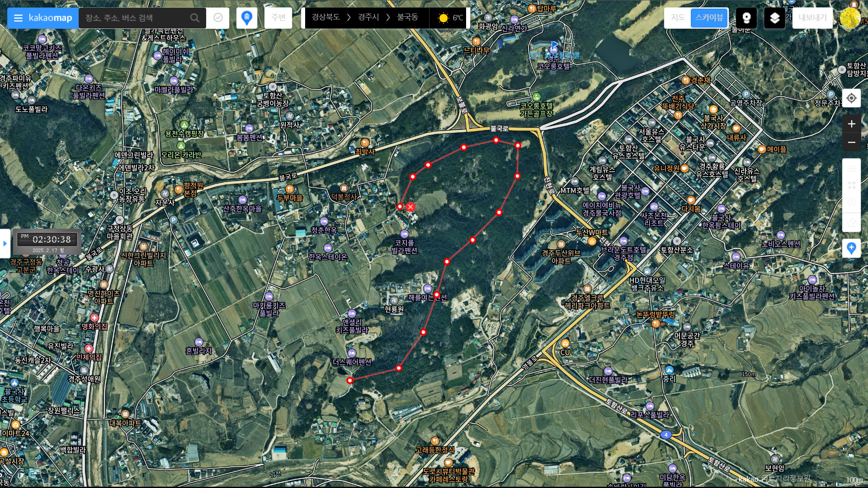Expand the collapsed left side panel arrow
This screenshot has height=488, width=868.
click(x=5, y=244)
